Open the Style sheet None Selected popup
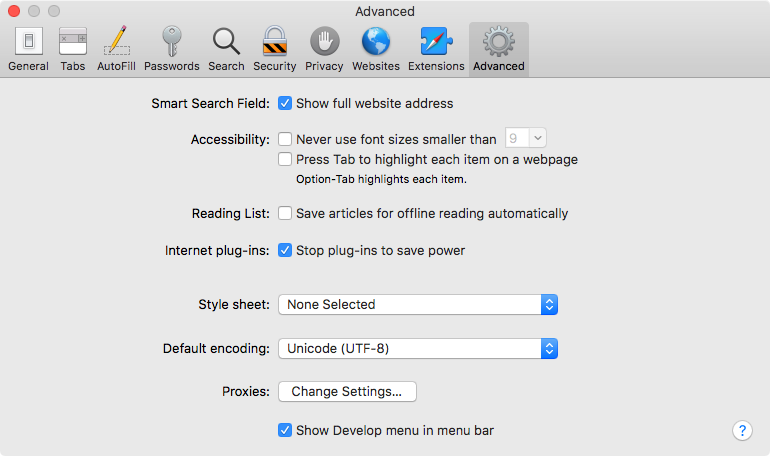 click(418, 304)
